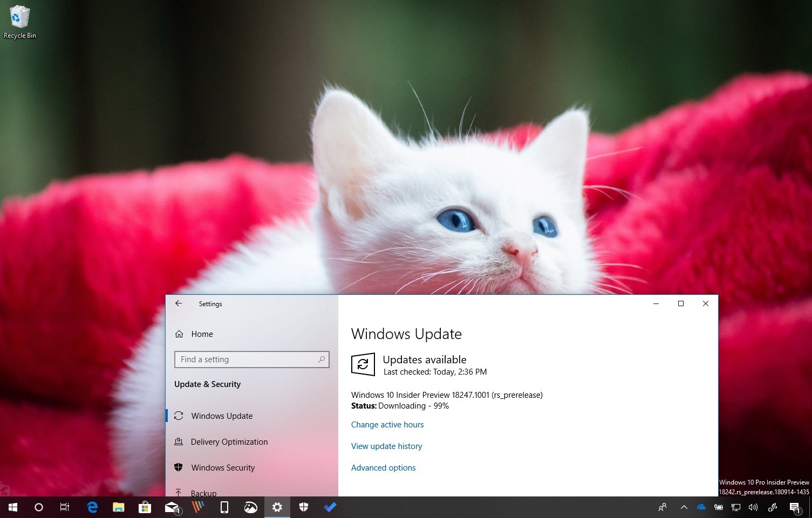The width and height of the screenshot is (812, 518).
Task: Launch Microsoft Edge from the taskbar
Action: [92, 507]
